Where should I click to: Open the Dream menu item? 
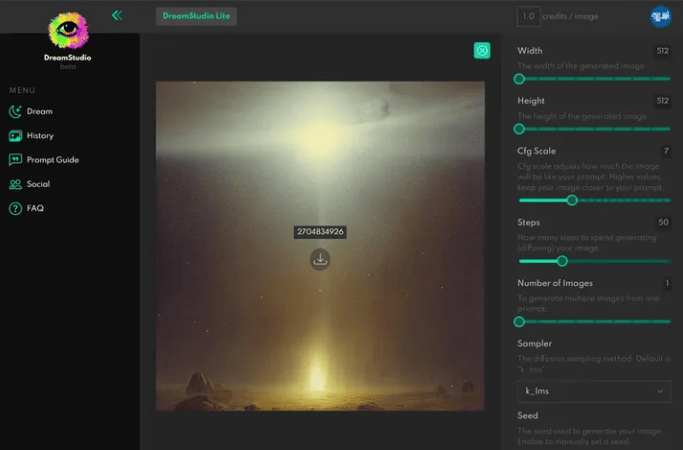coord(40,111)
